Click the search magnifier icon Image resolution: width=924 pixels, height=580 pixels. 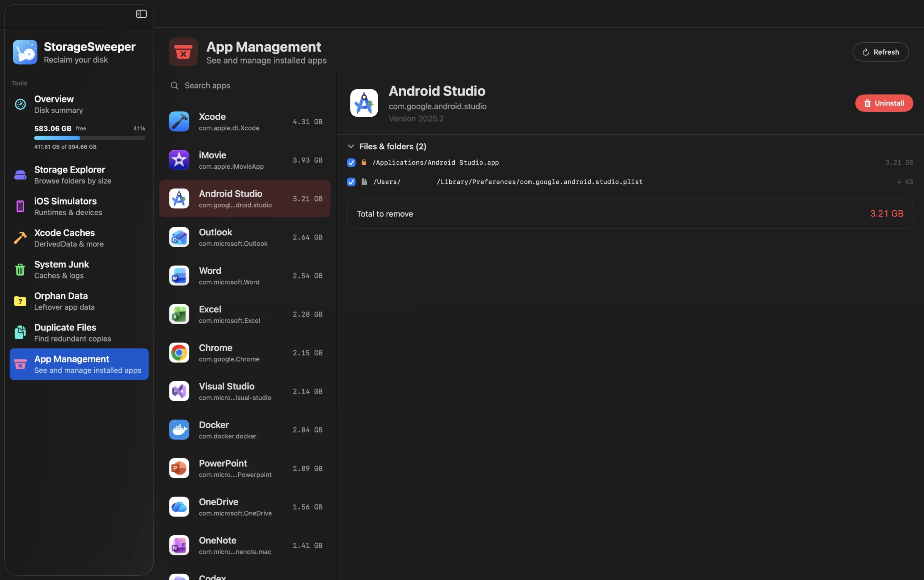(175, 86)
